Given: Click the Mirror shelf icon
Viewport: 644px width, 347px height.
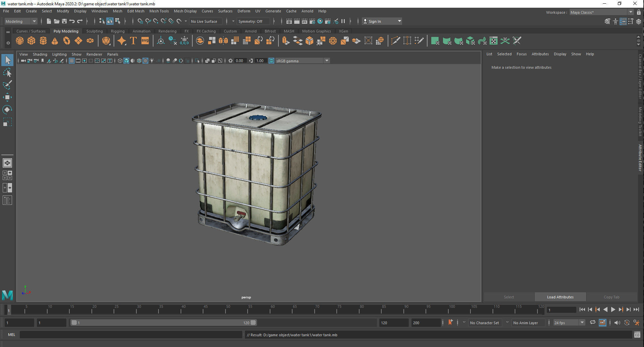Looking at the screenshot, I should pos(223,41).
